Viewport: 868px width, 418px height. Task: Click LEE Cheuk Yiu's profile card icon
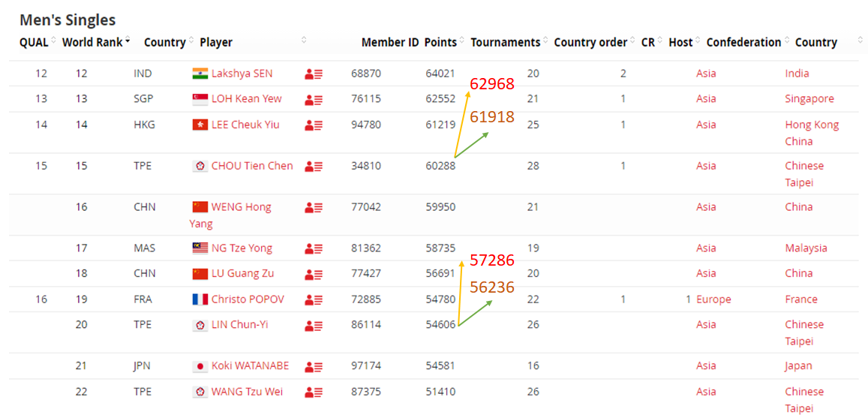(x=314, y=125)
